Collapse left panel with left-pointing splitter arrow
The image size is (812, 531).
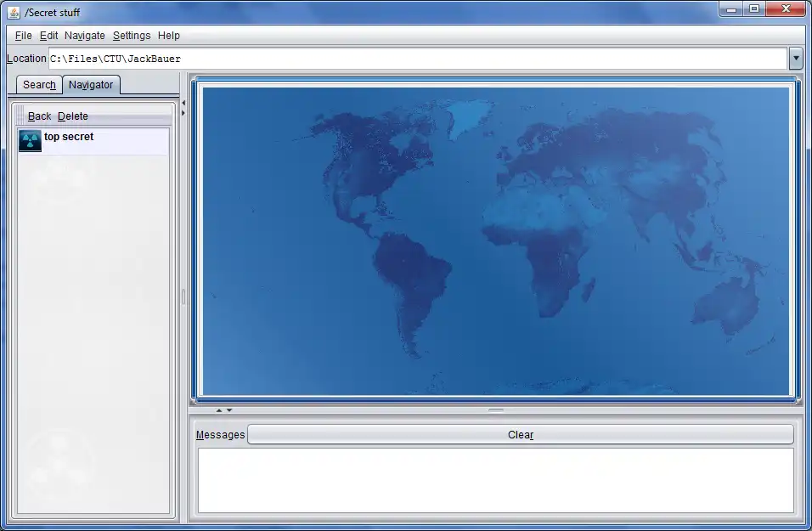pos(183,103)
